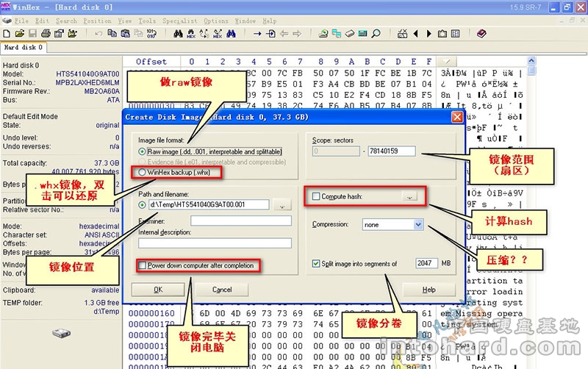The image size is (588, 369).
Task: Open the Tools menu
Action: pos(147,21)
